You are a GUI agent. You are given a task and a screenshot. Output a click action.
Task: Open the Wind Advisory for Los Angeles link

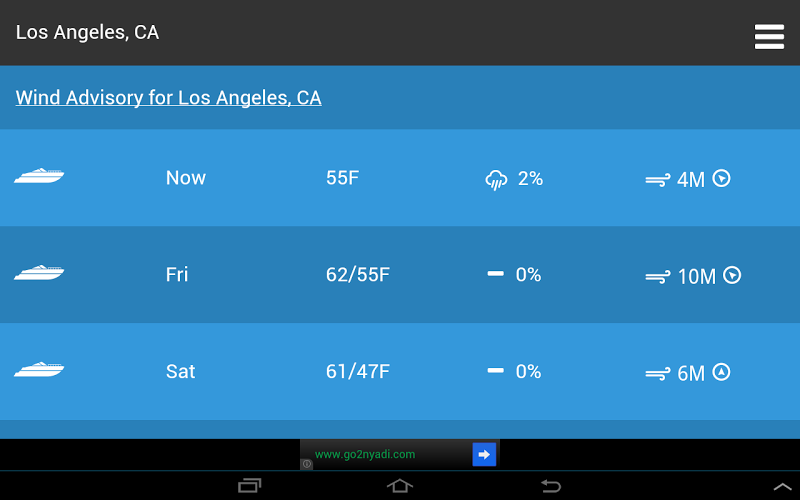[168, 98]
